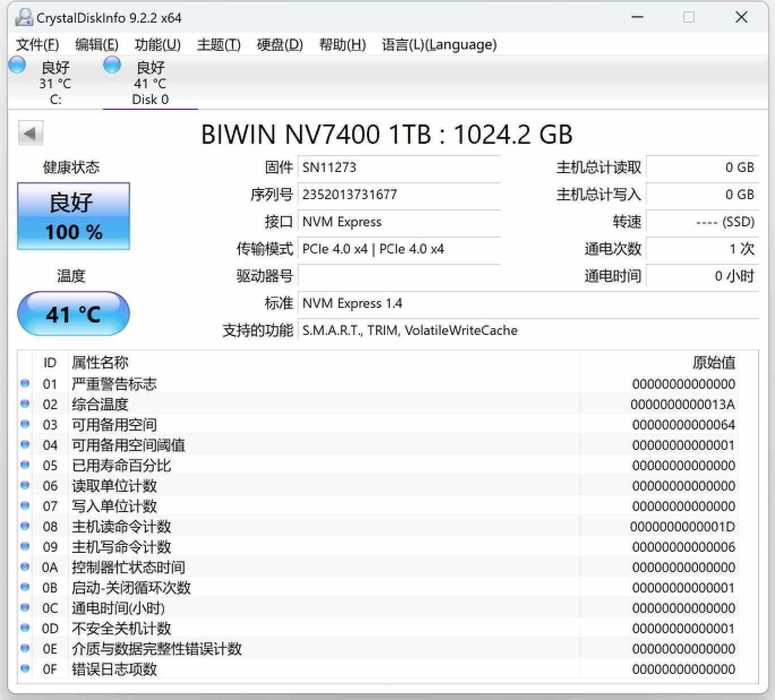Screen dimensions: 775x700
Task: Click the 41 °C temperature button
Action: click(74, 314)
